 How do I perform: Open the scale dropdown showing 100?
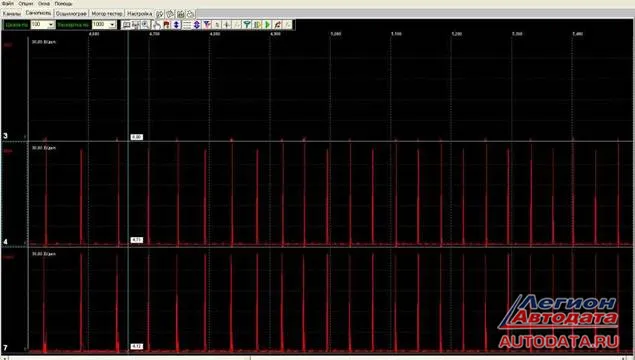(43, 24)
